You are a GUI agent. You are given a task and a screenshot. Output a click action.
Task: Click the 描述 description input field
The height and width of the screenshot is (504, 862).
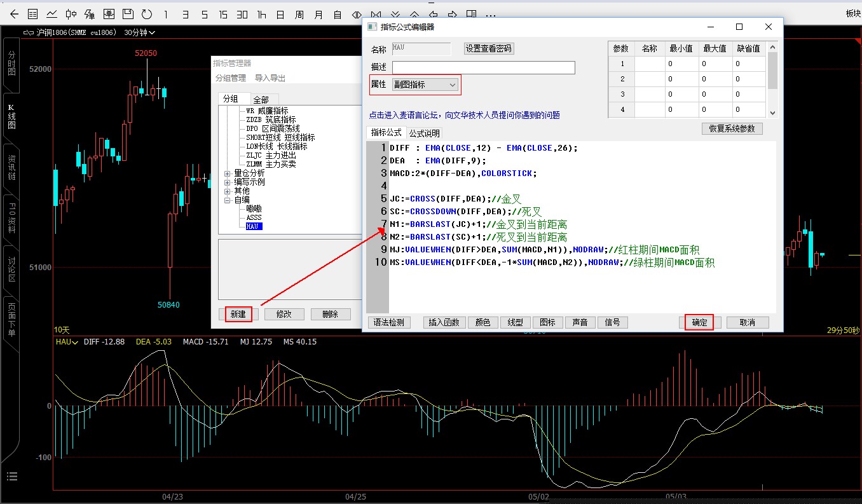[483, 67]
